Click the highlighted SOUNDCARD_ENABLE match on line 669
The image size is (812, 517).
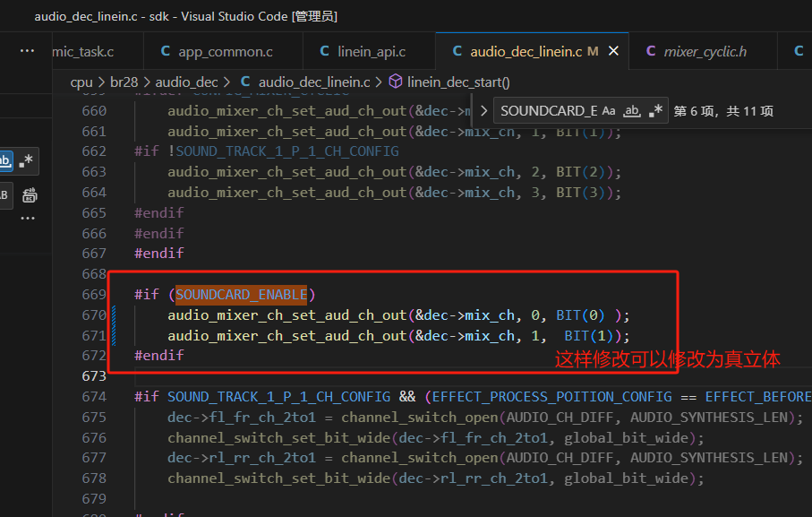[242, 294]
